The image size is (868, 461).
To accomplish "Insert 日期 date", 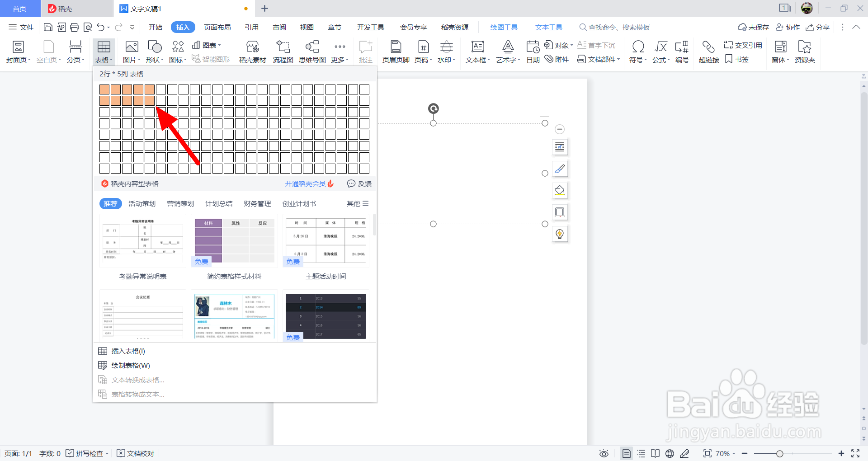I will [533, 52].
